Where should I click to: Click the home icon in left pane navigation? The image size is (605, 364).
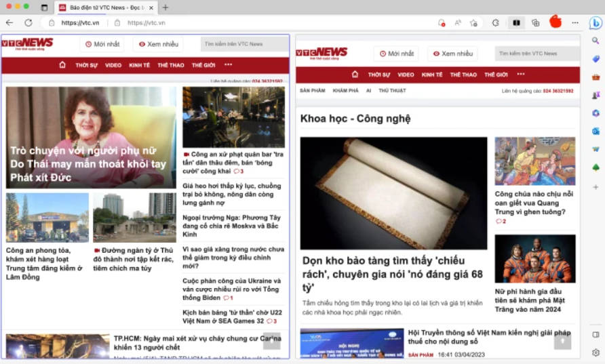[62, 65]
